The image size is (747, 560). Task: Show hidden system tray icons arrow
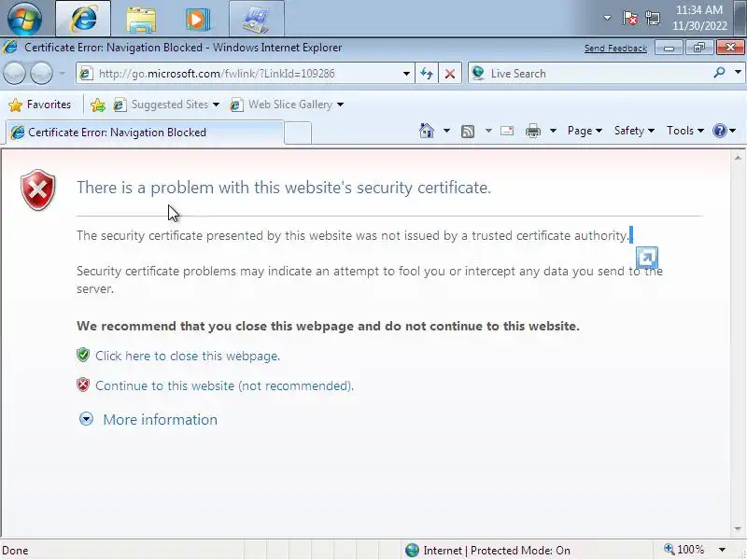[x=607, y=18]
